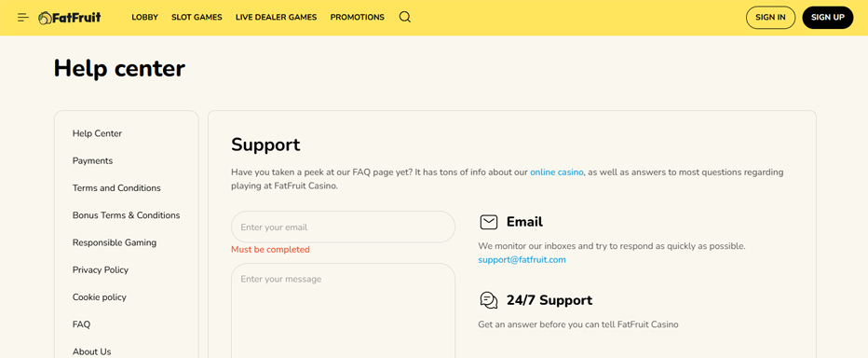The width and height of the screenshot is (868, 358).
Task: Focus the Enter your email field
Action: [344, 227]
